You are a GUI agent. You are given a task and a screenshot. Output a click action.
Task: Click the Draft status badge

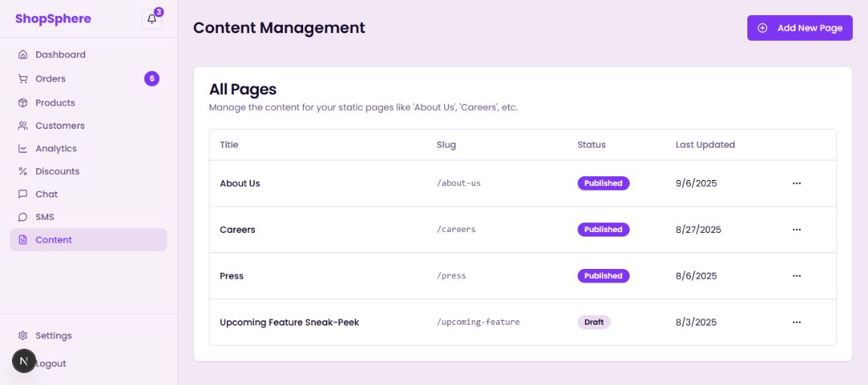tap(593, 322)
